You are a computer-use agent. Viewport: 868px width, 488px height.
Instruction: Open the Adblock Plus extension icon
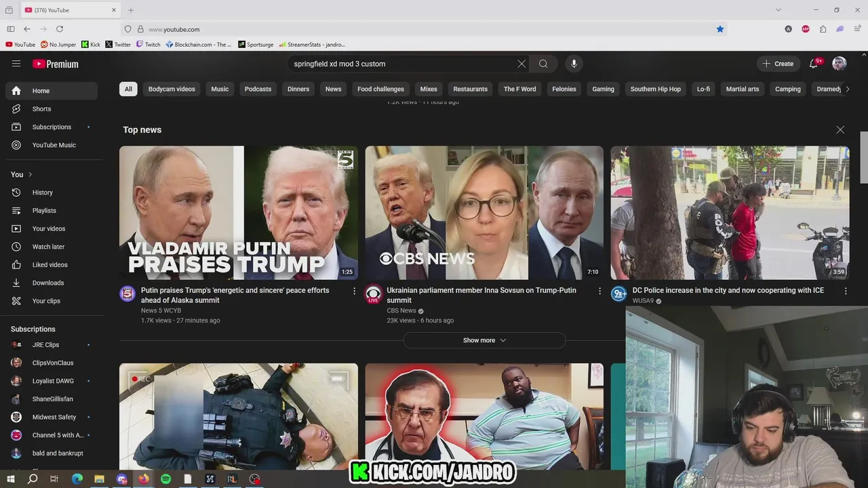tap(806, 29)
